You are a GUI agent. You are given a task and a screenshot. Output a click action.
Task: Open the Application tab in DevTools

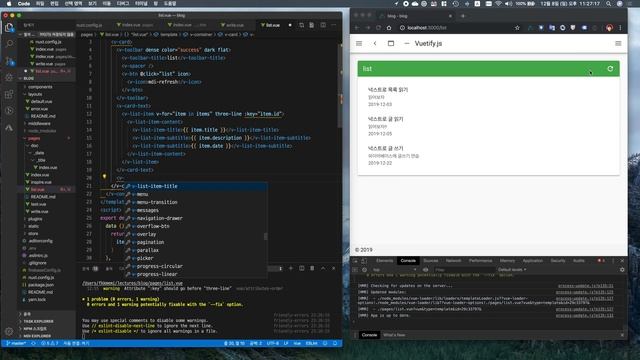tap(533, 260)
